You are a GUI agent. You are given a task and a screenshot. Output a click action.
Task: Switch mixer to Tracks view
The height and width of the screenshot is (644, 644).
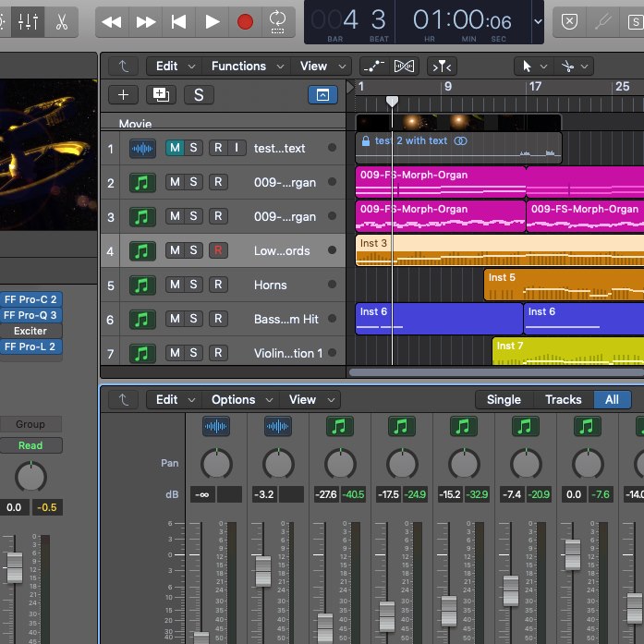click(563, 400)
